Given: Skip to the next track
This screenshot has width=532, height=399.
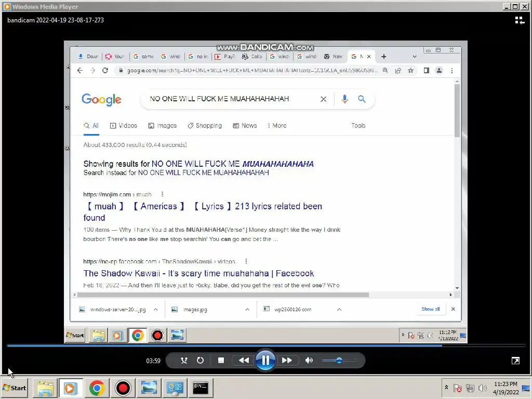Looking at the screenshot, I should (287, 361).
